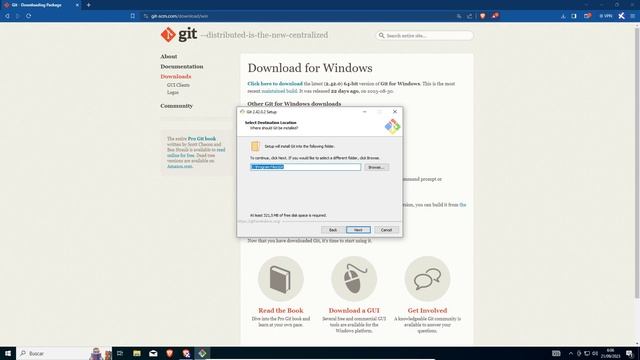Open File Explorer from the taskbar

[137, 353]
